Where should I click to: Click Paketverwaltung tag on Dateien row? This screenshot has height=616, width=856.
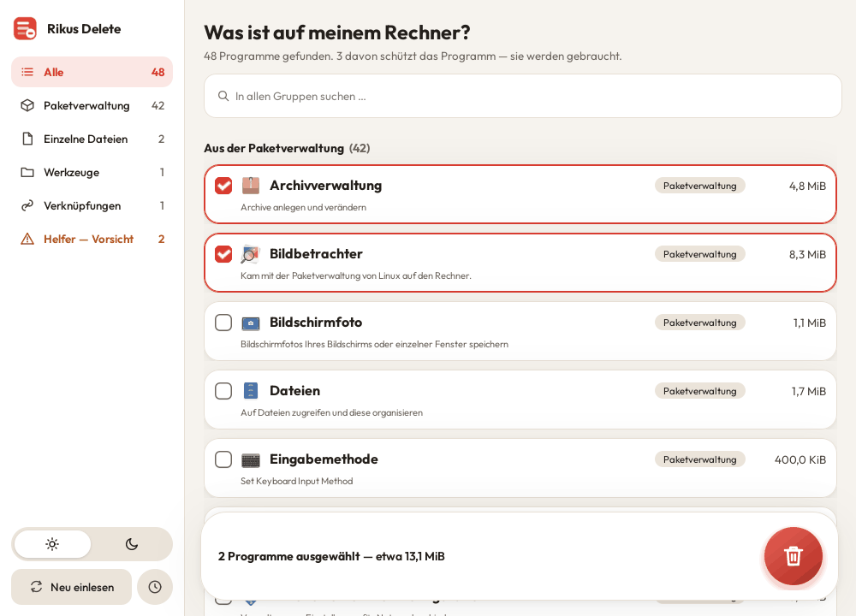coord(700,391)
